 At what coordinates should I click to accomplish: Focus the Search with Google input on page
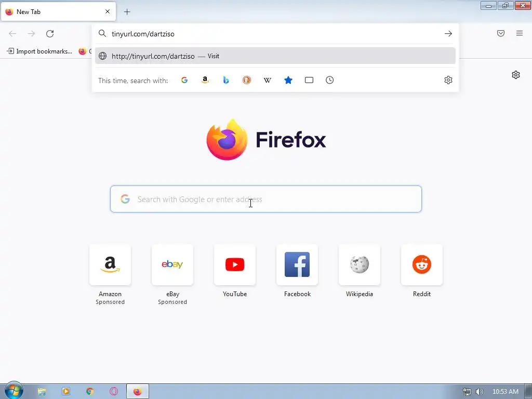click(265, 199)
